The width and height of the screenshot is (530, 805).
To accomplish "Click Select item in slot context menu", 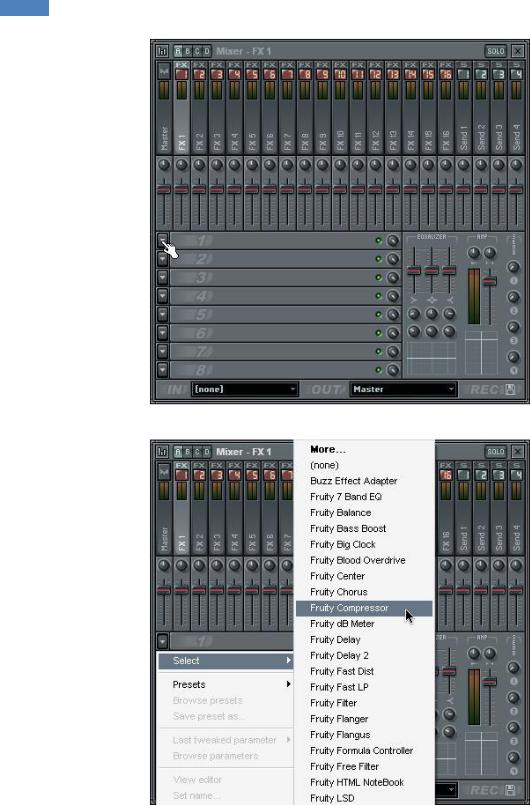I will click(225, 661).
